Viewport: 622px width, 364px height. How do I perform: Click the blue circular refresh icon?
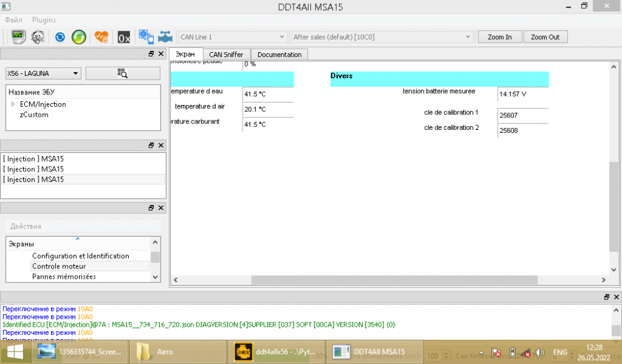tap(60, 37)
